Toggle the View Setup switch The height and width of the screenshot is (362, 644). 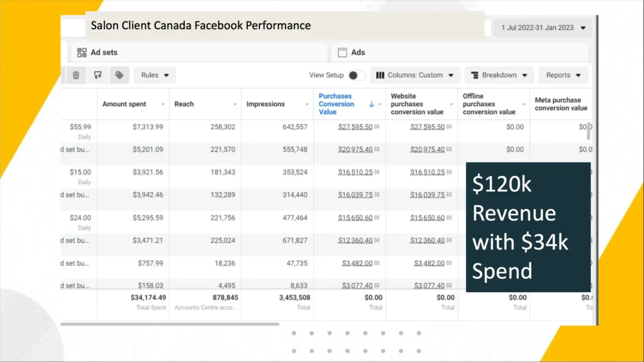pos(356,75)
